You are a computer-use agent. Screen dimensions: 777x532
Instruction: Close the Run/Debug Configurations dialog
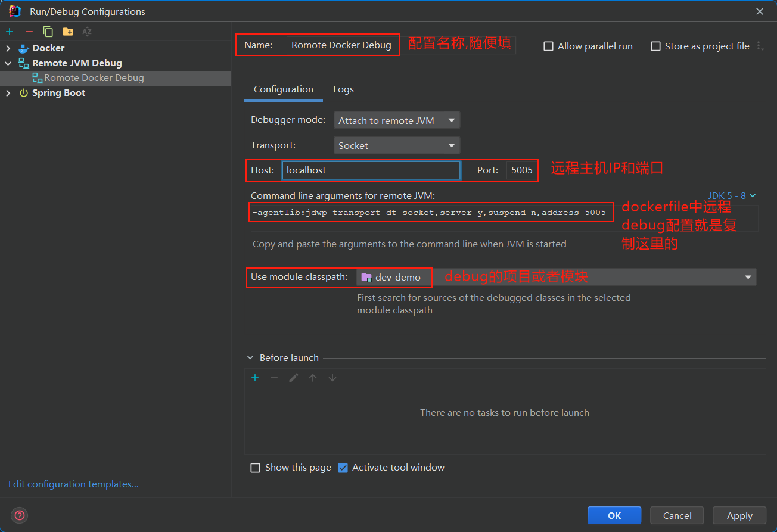tap(760, 11)
